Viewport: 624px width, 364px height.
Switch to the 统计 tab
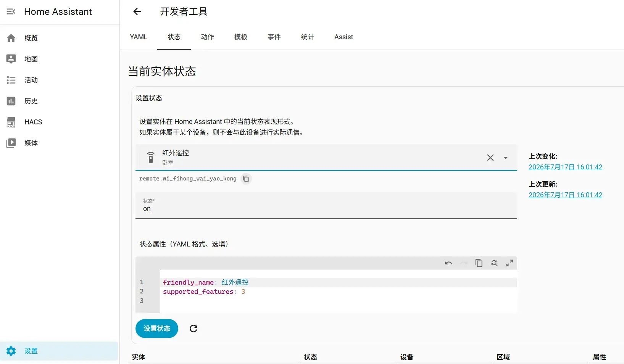coord(308,37)
